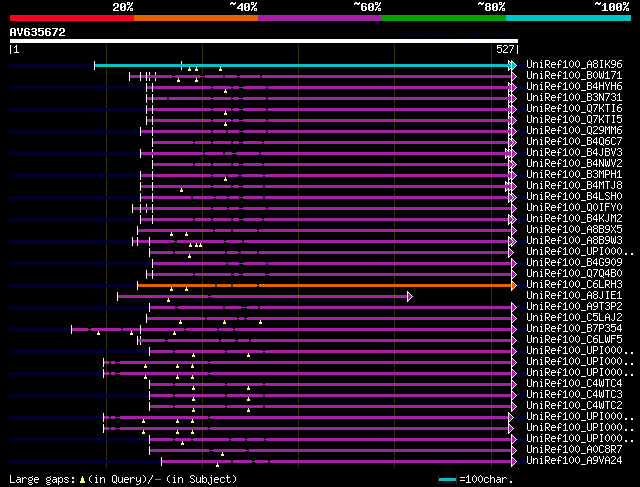The height and width of the screenshot is (487, 640).
Task: Click the cyan arrowhead ending the A8IK96 bar
Action: [514, 65]
